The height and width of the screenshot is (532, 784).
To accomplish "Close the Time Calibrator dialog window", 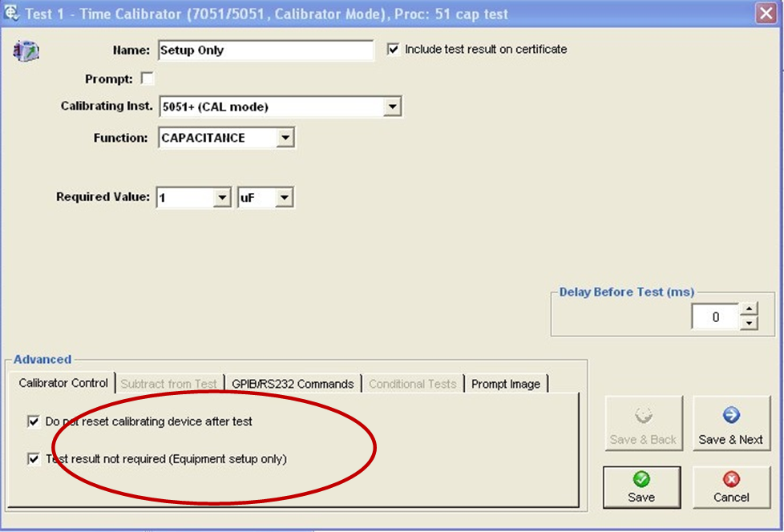I will coord(765,14).
